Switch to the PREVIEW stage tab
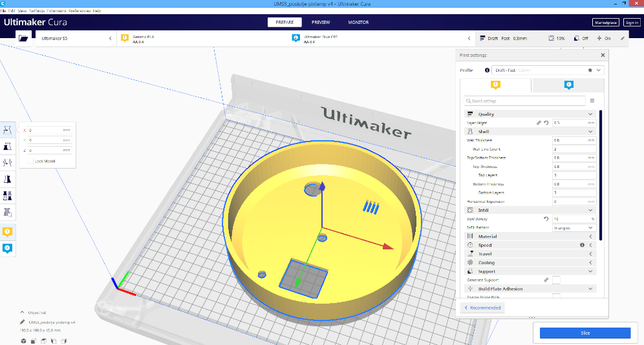644x345 pixels. click(321, 22)
